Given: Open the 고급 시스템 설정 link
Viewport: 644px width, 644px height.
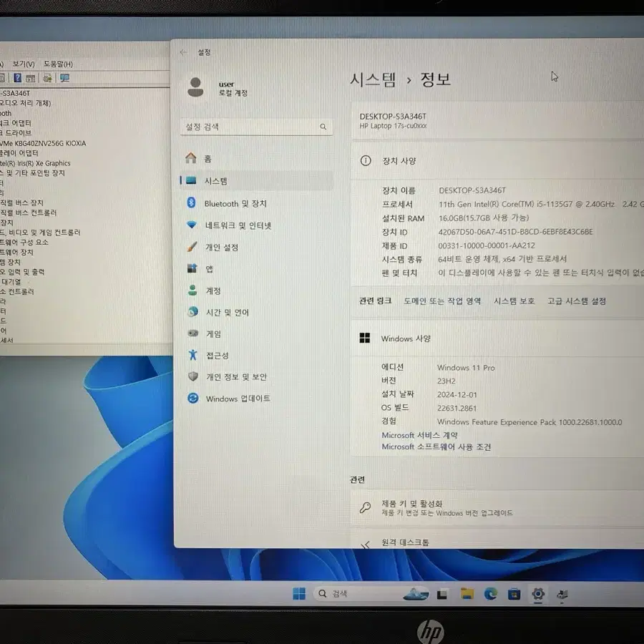Looking at the screenshot, I should click(577, 301).
